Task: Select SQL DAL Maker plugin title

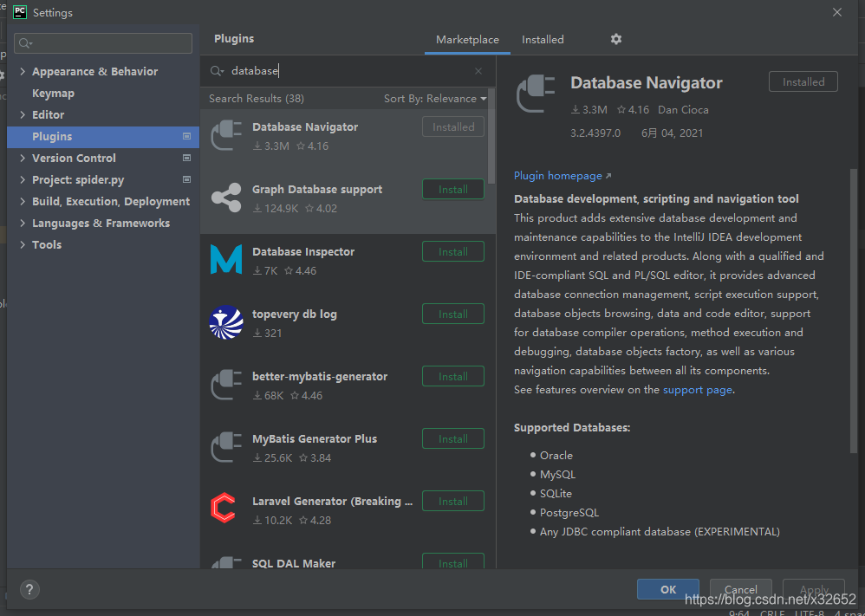Action: [x=294, y=563]
